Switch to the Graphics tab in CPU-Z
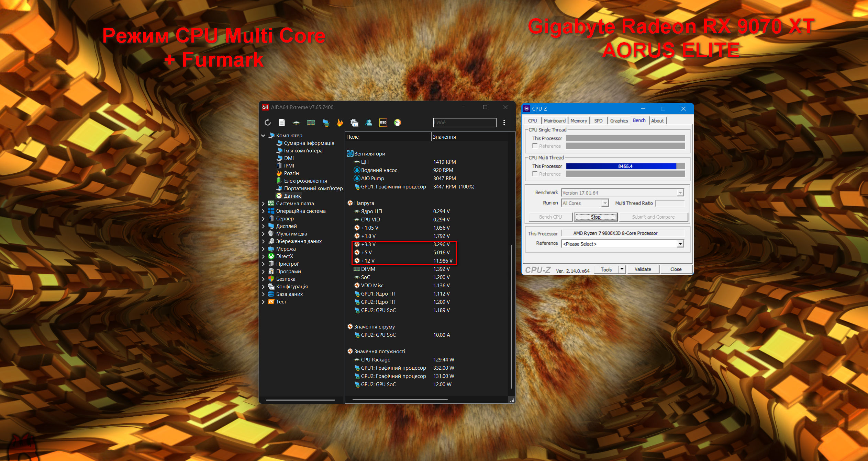The width and height of the screenshot is (868, 461). (619, 121)
